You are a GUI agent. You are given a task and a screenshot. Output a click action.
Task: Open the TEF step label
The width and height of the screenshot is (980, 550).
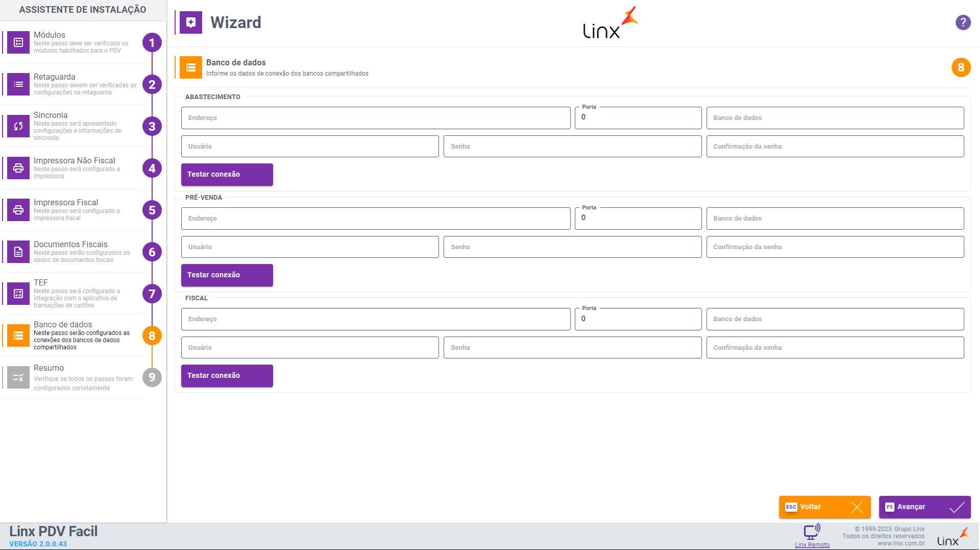click(x=41, y=282)
